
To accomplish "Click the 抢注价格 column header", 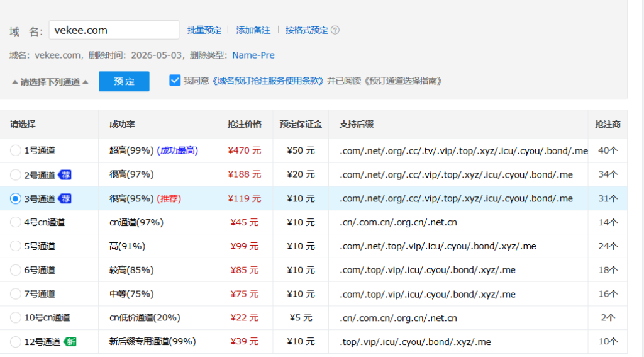I will (245, 124).
